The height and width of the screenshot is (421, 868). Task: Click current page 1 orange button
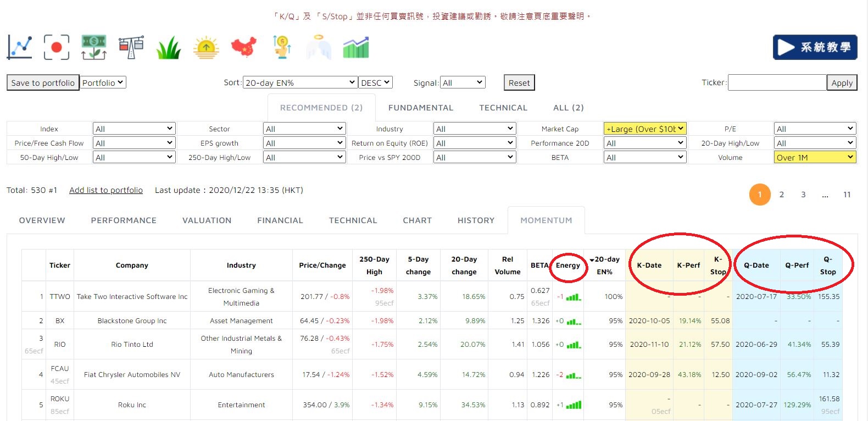tap(760, 195)
